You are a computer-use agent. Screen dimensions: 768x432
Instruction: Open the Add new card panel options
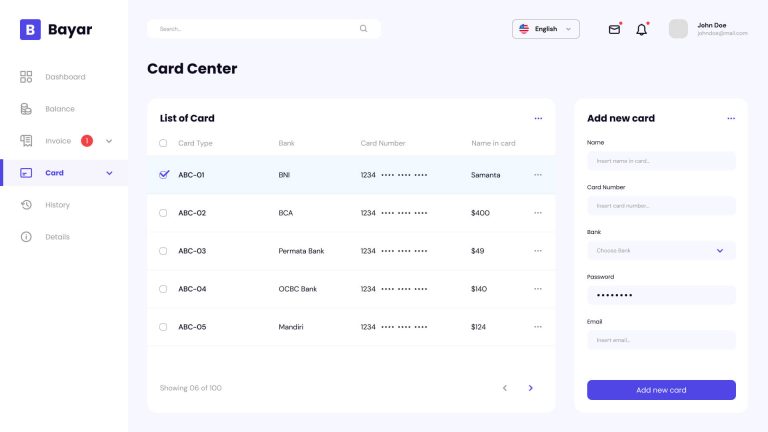point(731,118)
